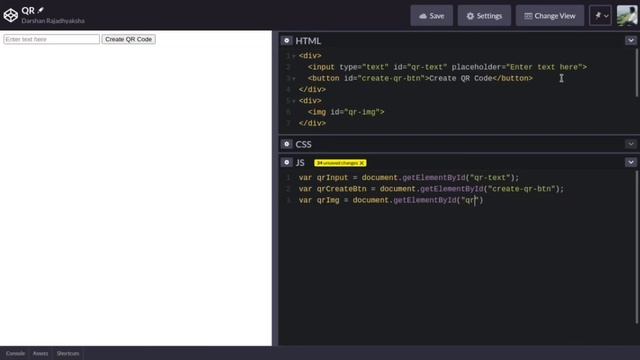Image resolution: width=640 pixels, height=360 pixels.
Task: Click the JS editor vertical scrollbar
Action: [x=636, y=247]
